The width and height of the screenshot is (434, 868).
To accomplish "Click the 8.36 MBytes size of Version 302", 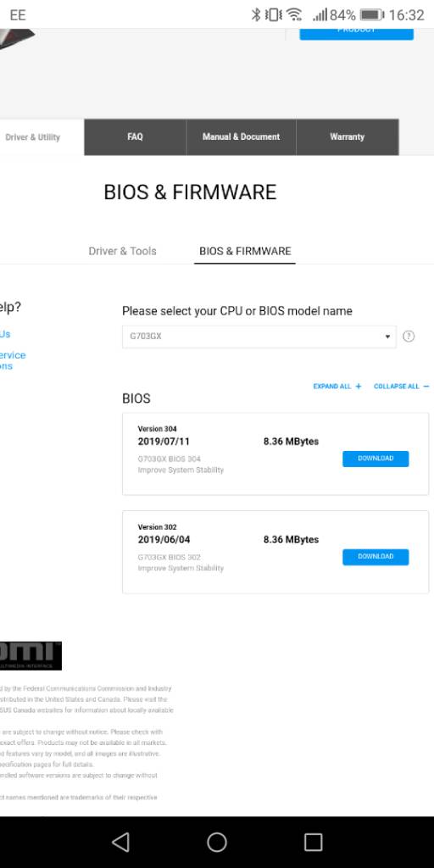I will click(292, 539).
